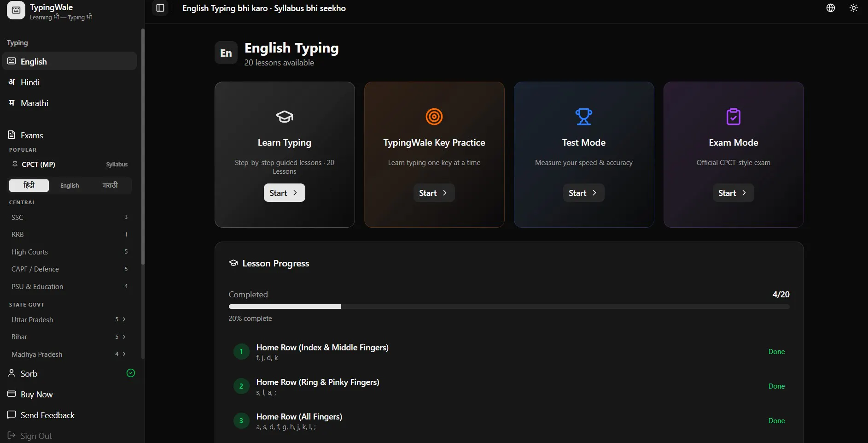Click the sidebar vertical scrollbar
868x443 pixels.
pos(143,147)
